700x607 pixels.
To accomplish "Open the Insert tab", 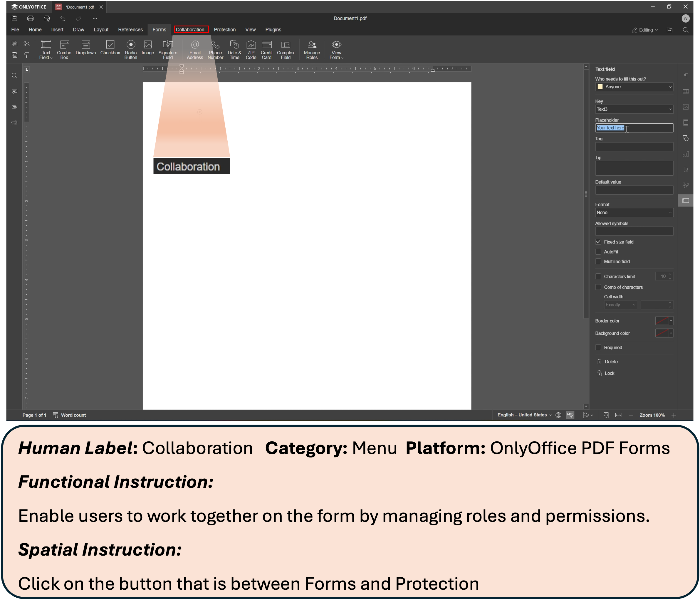I will click(57, 30).
